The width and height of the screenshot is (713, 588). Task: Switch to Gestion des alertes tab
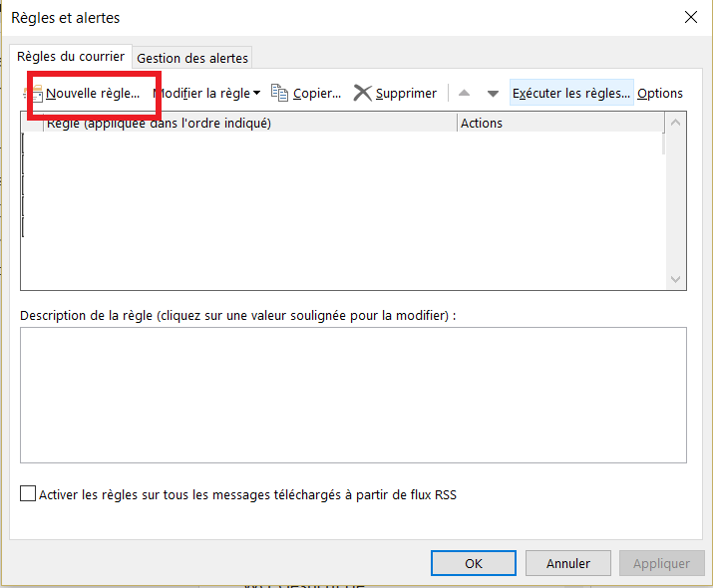pyautogui.click(x=192, y=58)
